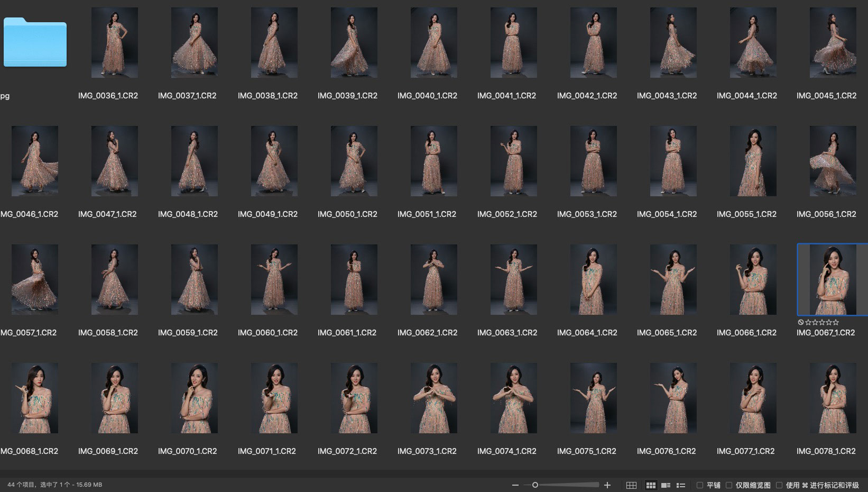Select the blue folder item
Viewport: 868px width, 492px height.
coord(35,42)
